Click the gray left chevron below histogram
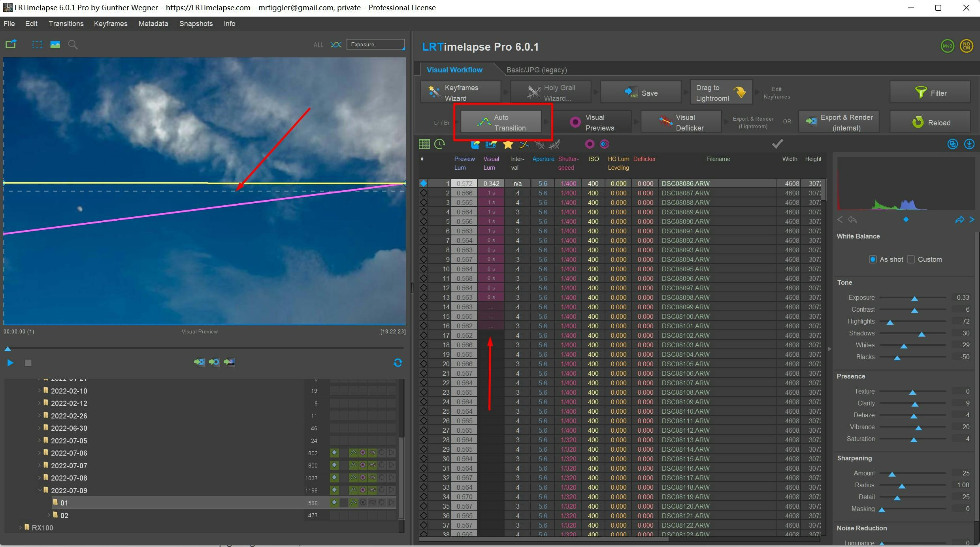 tap(840, 220)
